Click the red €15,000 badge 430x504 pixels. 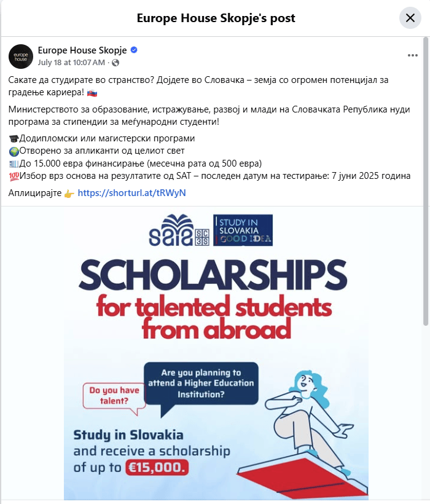tap(156, 467)
